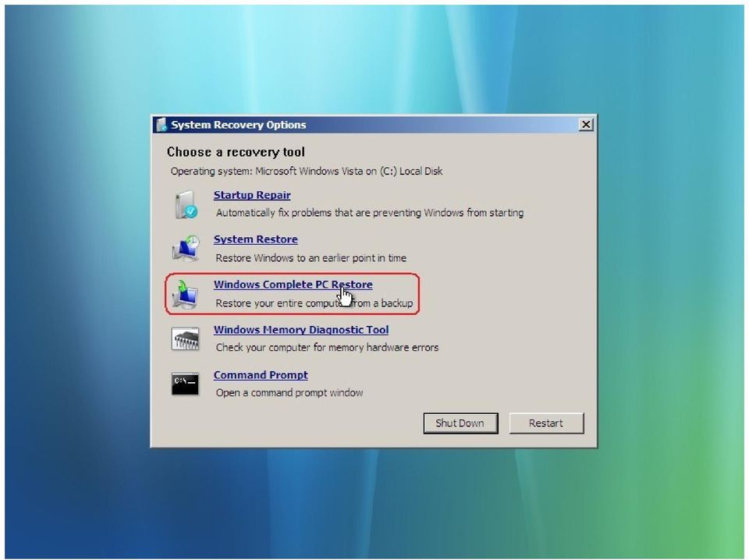Click the System Recovery Options title bar icon
Viewport: 749px width, 560px height.
click(x=162, y=125)
